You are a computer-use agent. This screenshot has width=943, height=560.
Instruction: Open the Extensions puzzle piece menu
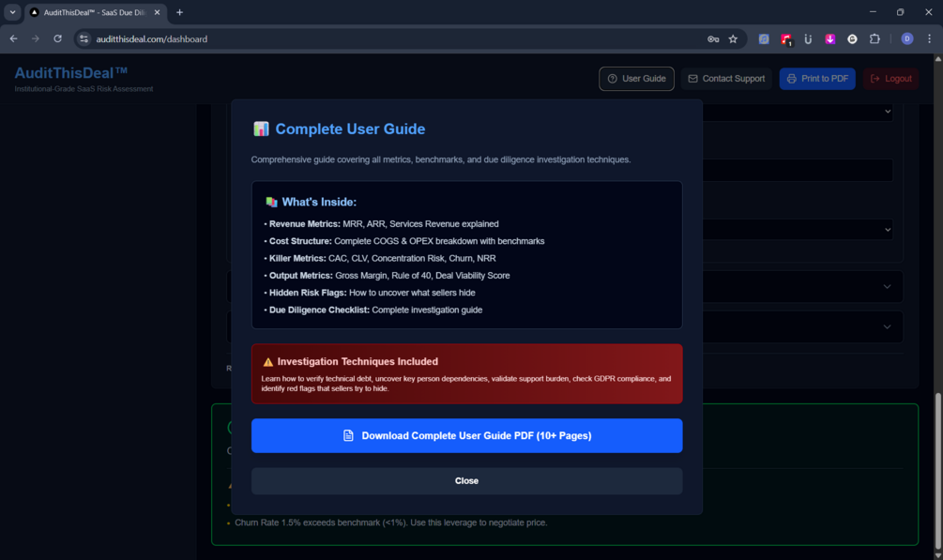[875, 39]
